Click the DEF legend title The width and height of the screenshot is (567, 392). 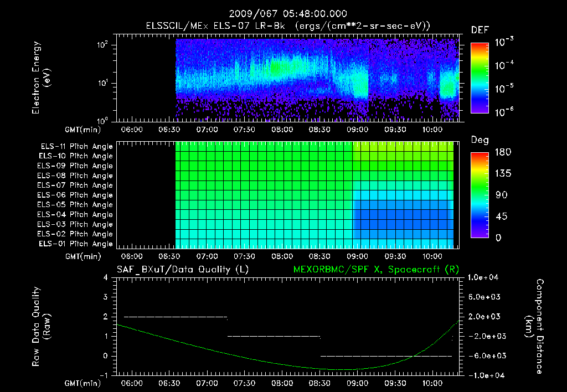click(480, 30)
